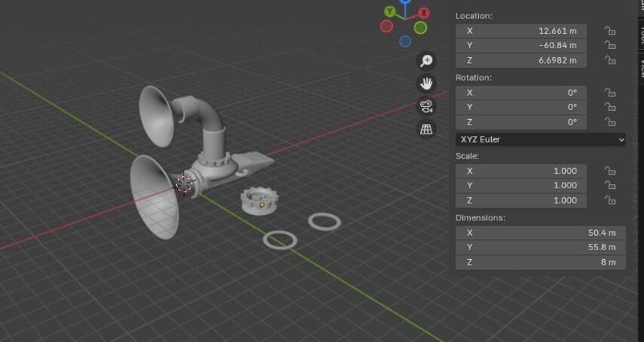Edit Rotation X field showing 0°
The image size is (644, 342).
coord(521,93)
